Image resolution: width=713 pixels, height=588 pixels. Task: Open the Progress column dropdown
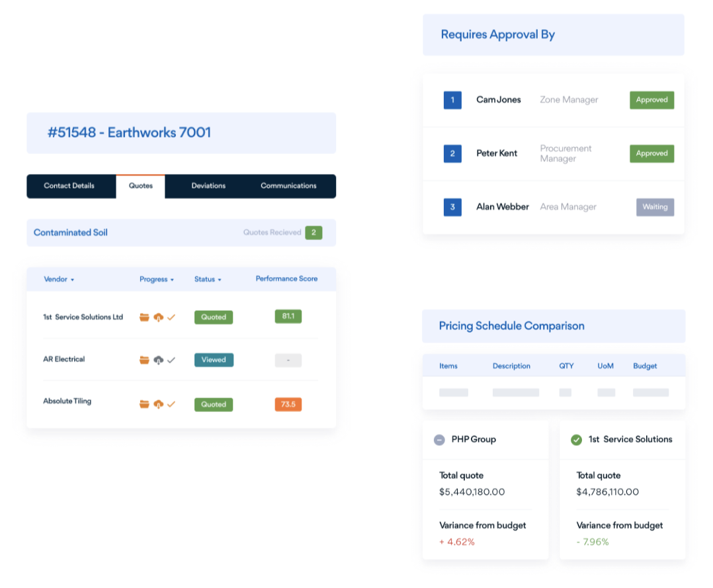click(x=157, y=279)
